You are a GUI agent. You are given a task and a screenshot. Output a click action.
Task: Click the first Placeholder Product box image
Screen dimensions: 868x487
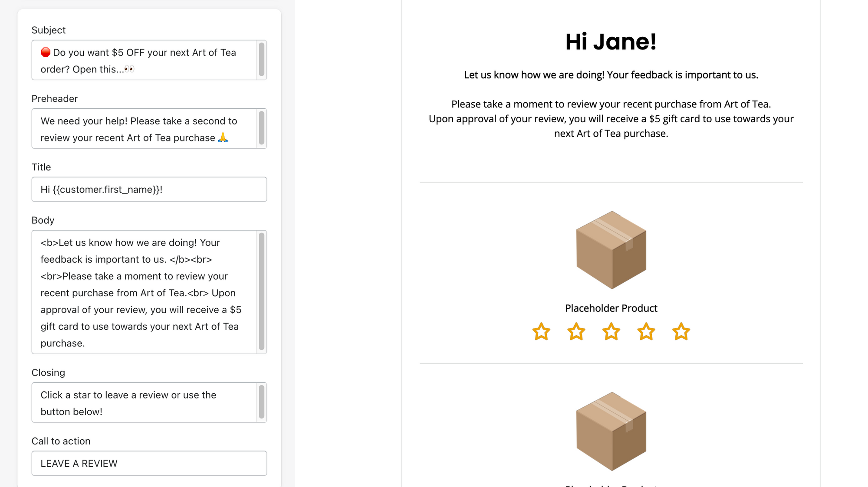[x=611, y=250]
